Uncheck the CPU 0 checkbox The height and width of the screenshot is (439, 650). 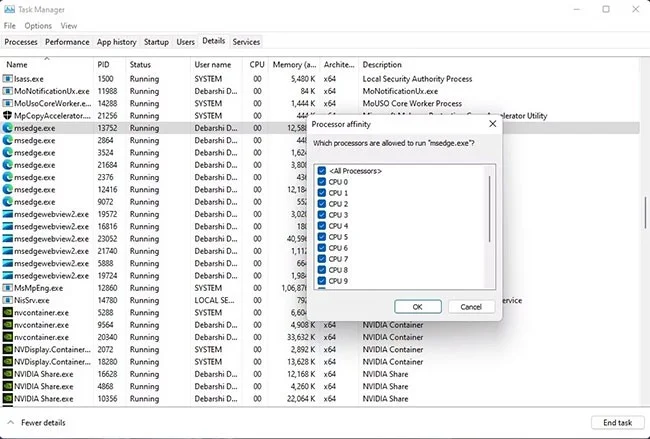(x=321, y=182)
